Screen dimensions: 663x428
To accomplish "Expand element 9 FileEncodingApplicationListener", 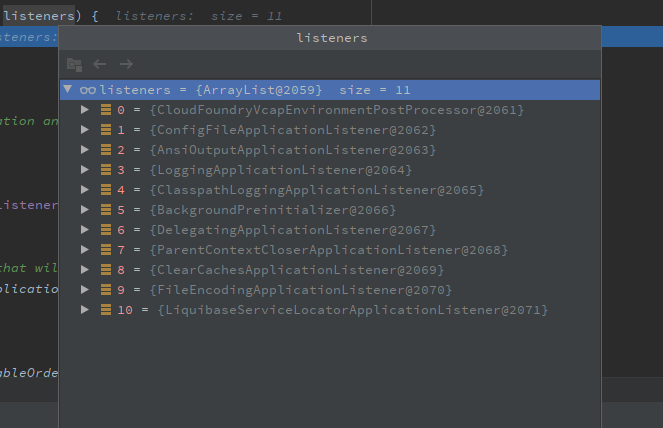I will [x=85, y=290].
